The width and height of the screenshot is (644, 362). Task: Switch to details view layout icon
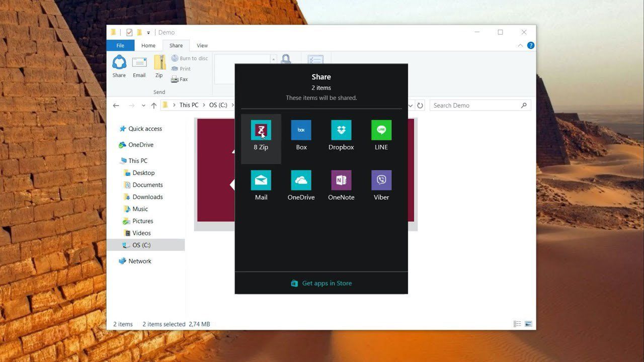[x=517, y=324]
